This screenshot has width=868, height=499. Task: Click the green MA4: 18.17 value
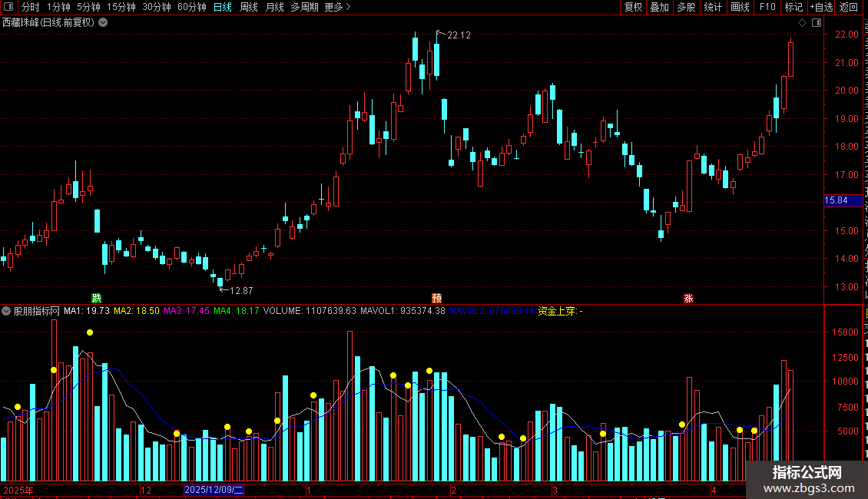237,311
